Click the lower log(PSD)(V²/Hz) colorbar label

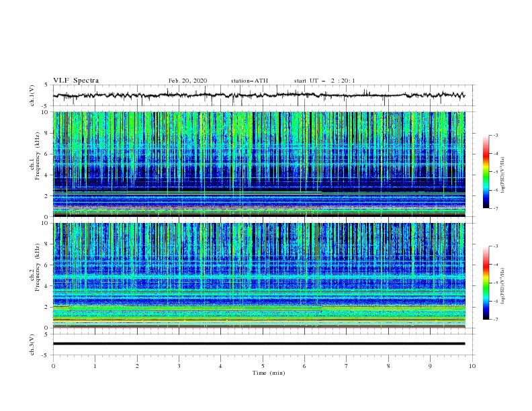click(x=504, y=285)
